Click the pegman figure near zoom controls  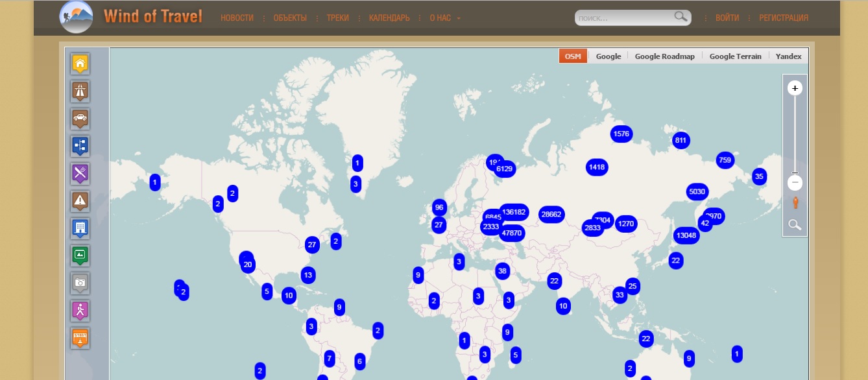795,202
